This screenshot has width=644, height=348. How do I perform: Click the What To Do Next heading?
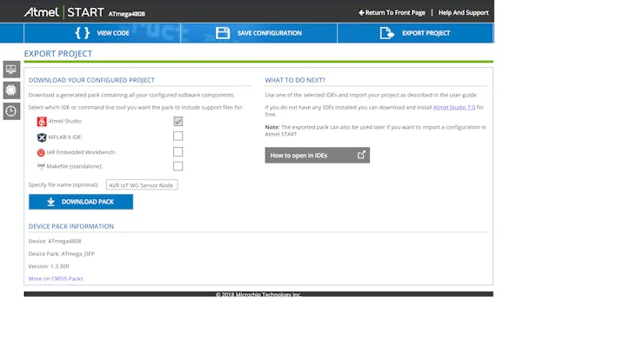pyautogui.click(x=294, y=80)
